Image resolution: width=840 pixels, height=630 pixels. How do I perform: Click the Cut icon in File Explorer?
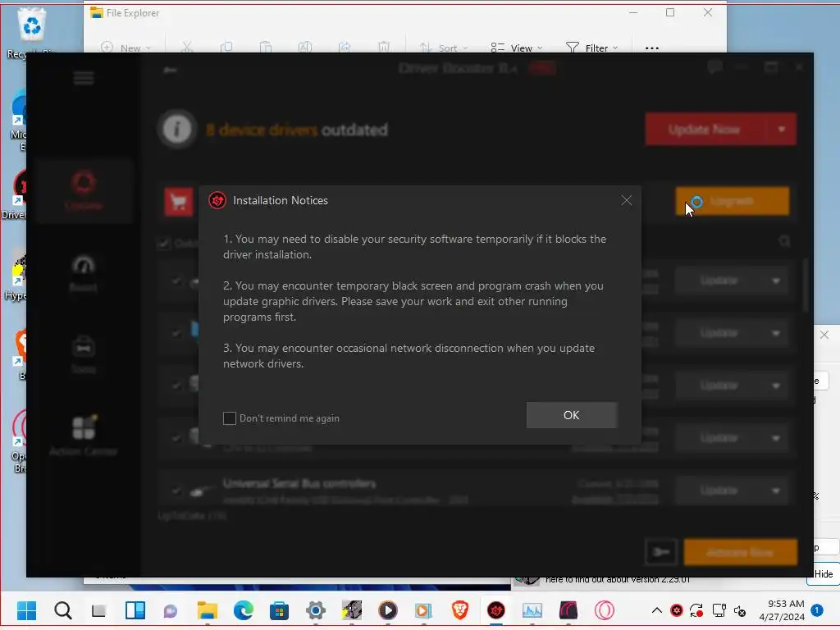tap(187, 48)
